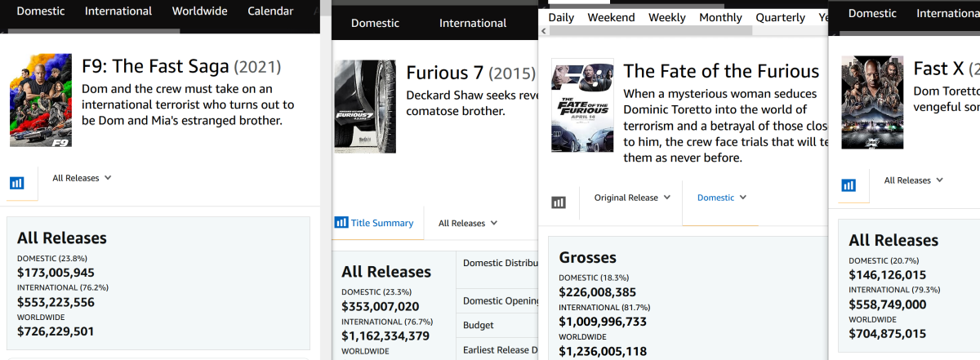Open International tab in Furious 7 window
Screen dimensions: 980x360
click(x=473, y=23)
